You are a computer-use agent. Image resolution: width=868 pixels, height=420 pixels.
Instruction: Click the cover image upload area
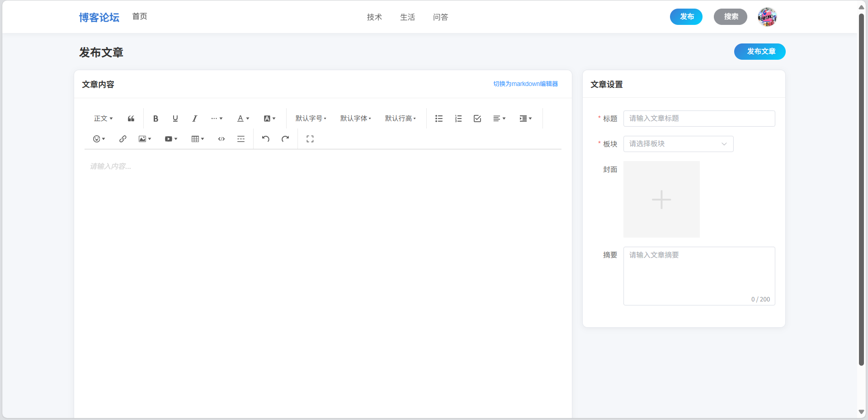point(661,199)
